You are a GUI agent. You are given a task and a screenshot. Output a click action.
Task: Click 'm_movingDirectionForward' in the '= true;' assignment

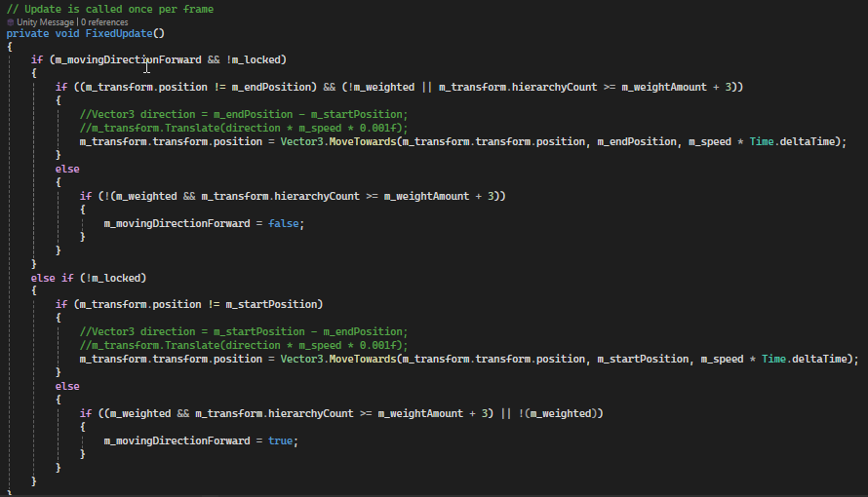coord(178,440)
